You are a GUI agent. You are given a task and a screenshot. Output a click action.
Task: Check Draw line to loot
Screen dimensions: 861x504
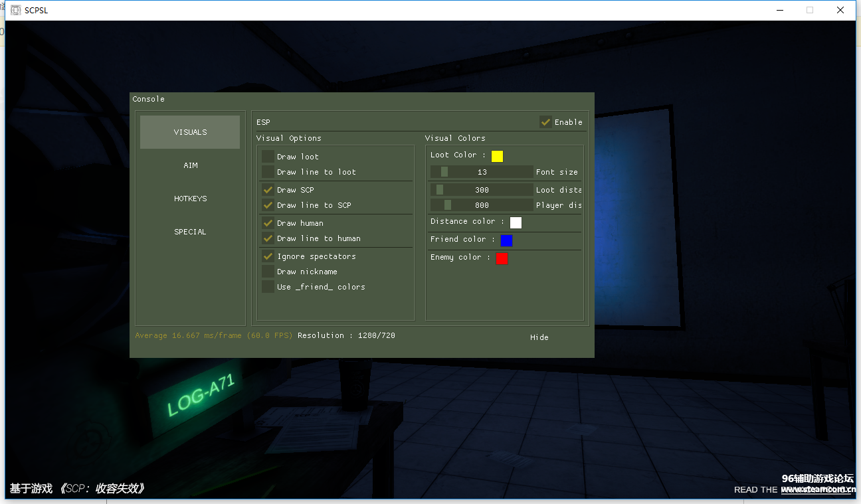pyautogui.click(x=268, y=172)
